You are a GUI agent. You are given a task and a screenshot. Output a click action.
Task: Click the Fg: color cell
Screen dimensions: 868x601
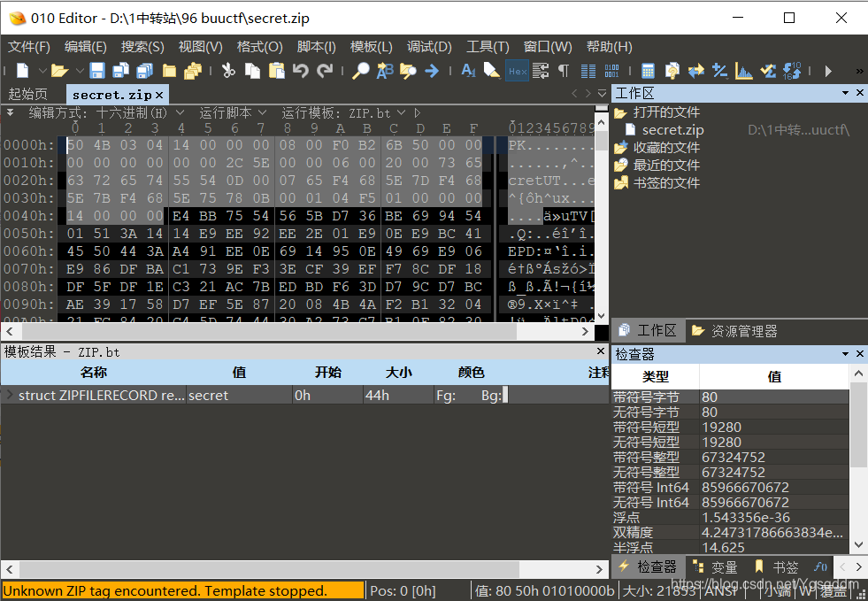(446, 396)
